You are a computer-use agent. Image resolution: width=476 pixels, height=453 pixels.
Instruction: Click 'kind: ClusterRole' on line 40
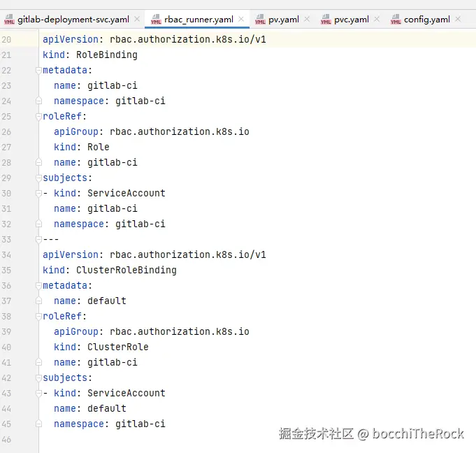(x=101, y=347)
